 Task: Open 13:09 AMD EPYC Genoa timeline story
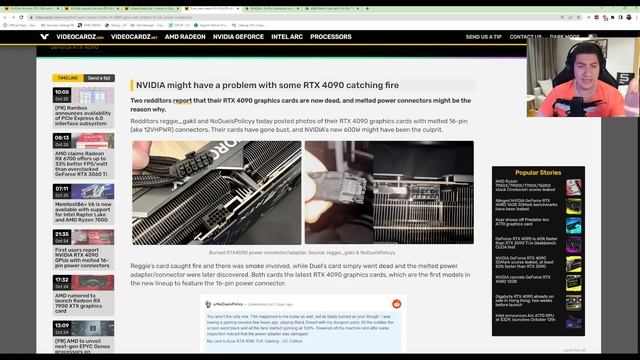pyautogui.click(x=83, y=337)
